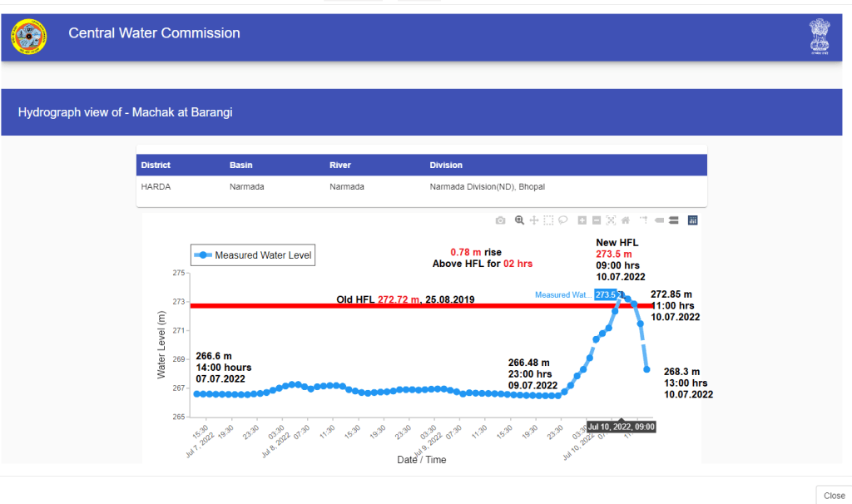Viewport: 852px width, 504px height.
Task: Select the Zoom tool in chart toolbar
Action: pos(519,220)
